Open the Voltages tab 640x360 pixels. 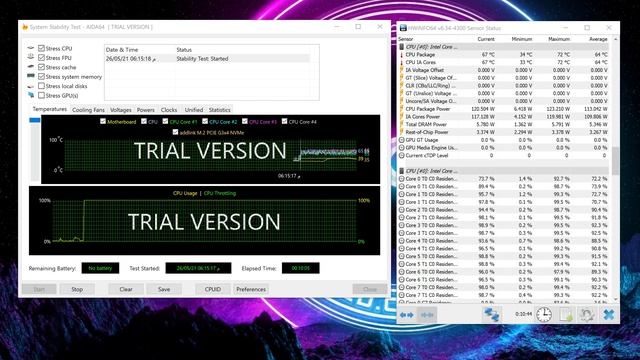pyautogui.click(x=121, y=110)
